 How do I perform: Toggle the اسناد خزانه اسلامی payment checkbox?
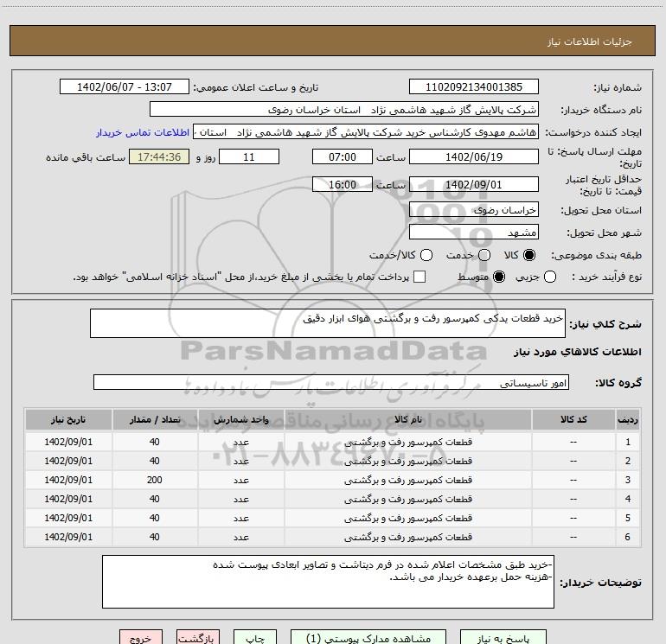tap(419, 277)
